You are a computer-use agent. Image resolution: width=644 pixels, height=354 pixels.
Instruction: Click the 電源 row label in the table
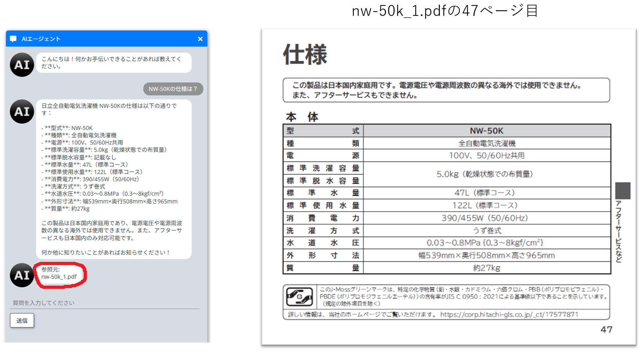click(323, 156)
